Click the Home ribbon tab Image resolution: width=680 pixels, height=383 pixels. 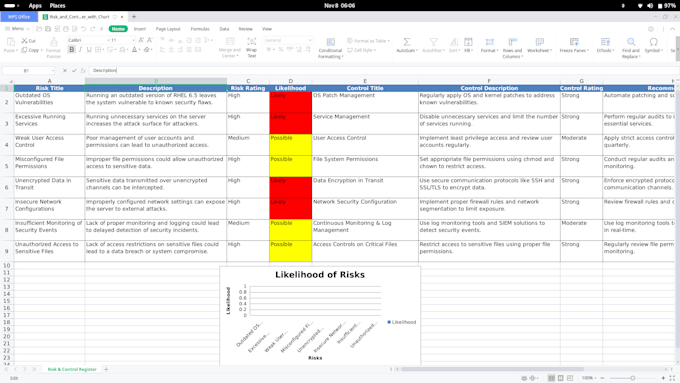click(x=118, y=29)
